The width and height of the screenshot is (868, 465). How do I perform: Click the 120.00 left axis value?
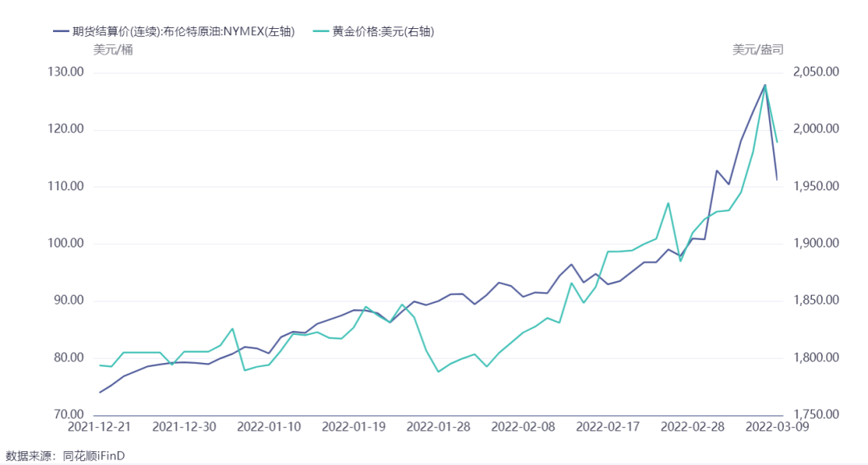click(66, 128)
